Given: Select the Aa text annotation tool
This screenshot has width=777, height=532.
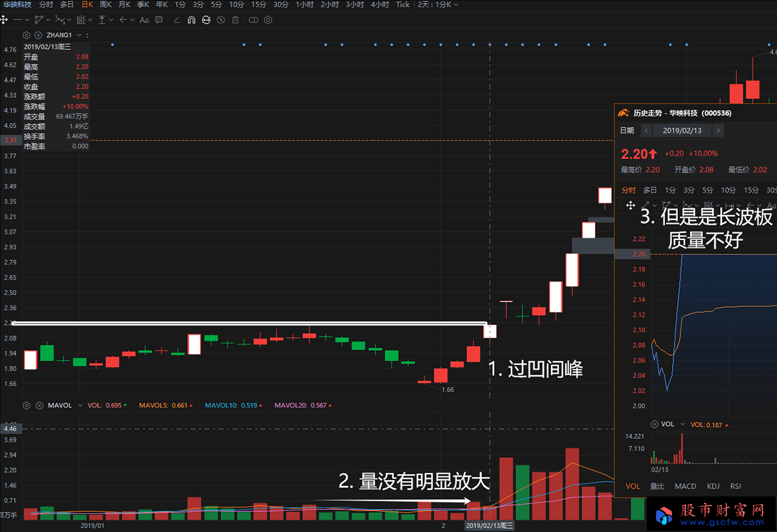Looking at the screenshot, I should pyautogui.click(x=144, y=20).
